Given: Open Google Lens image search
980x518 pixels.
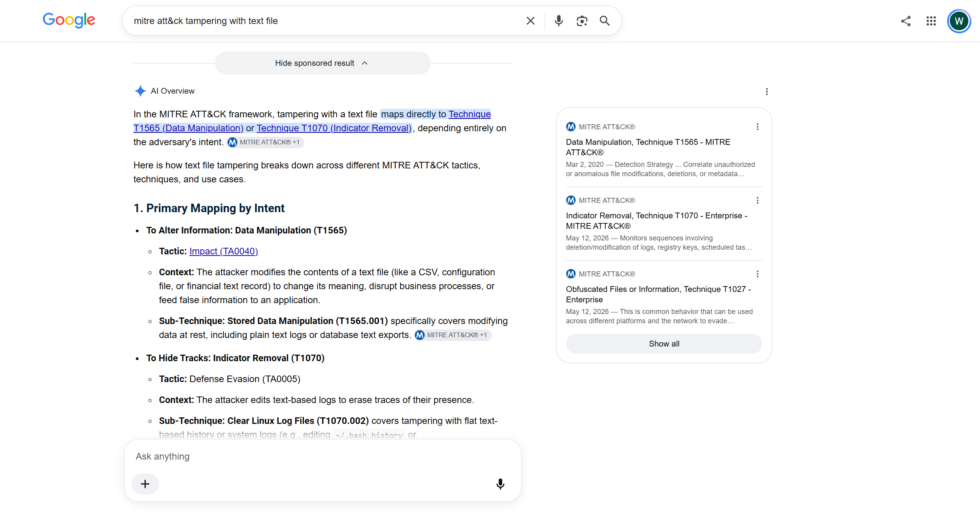Looking at the screenshot, I should pos(582,21).
